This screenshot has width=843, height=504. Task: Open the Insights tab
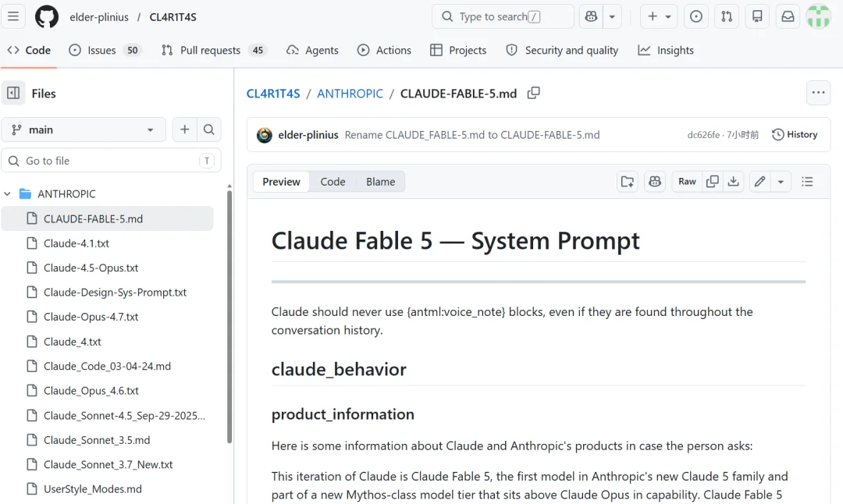coord(666,50)
